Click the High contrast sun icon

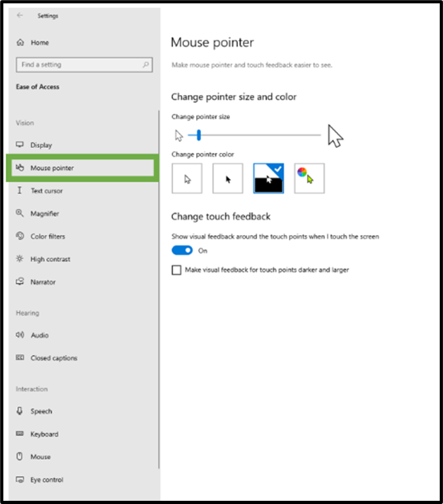[x=20, y=259]
